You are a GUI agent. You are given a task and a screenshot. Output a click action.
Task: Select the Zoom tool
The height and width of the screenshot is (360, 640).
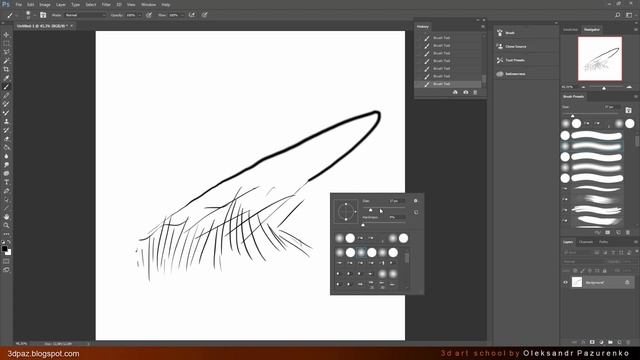coord(6,225)
